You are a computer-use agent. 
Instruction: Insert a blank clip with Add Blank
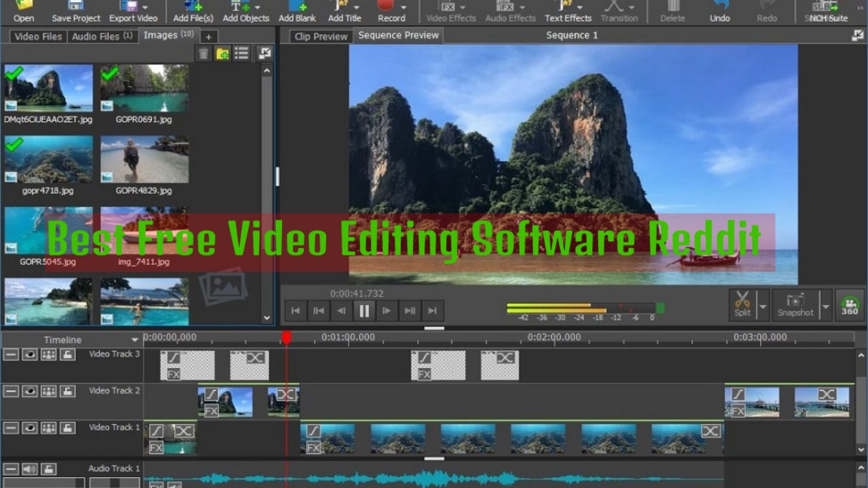pos(297,11)
